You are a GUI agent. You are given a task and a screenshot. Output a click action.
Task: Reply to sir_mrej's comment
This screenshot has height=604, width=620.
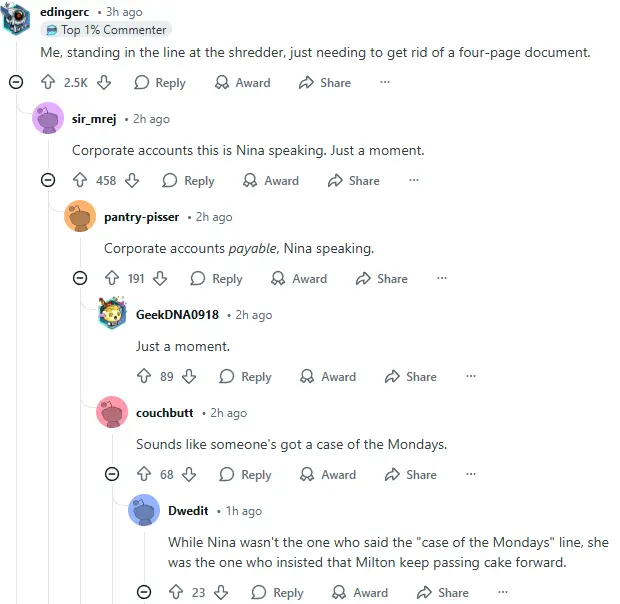coord(189,181)
